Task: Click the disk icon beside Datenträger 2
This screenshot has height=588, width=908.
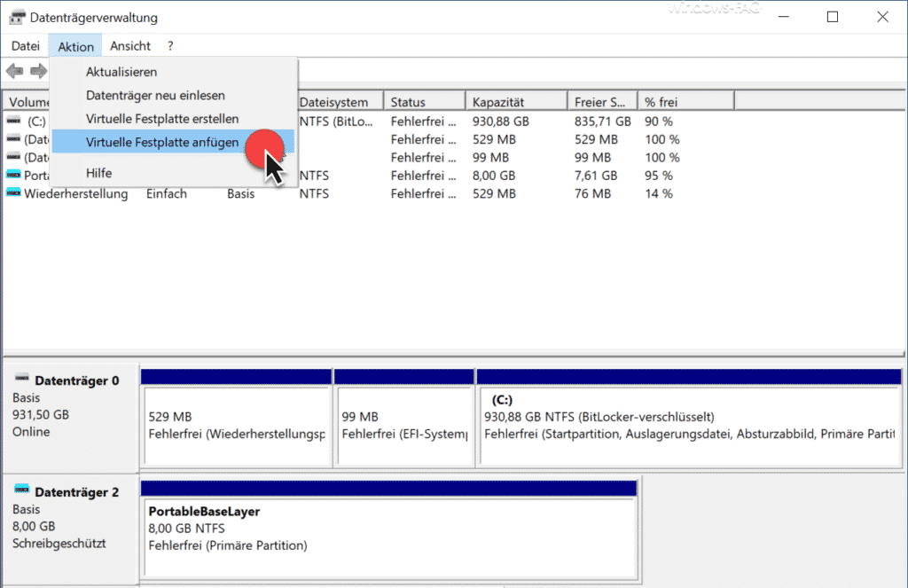Action: [x=22, y=489]
